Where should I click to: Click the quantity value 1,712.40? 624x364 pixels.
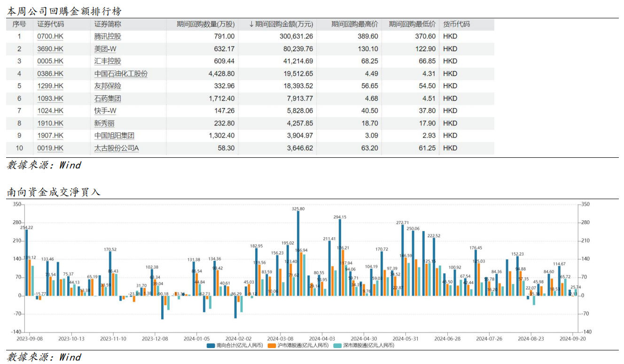pyautogui.click(x=221, y=99)
